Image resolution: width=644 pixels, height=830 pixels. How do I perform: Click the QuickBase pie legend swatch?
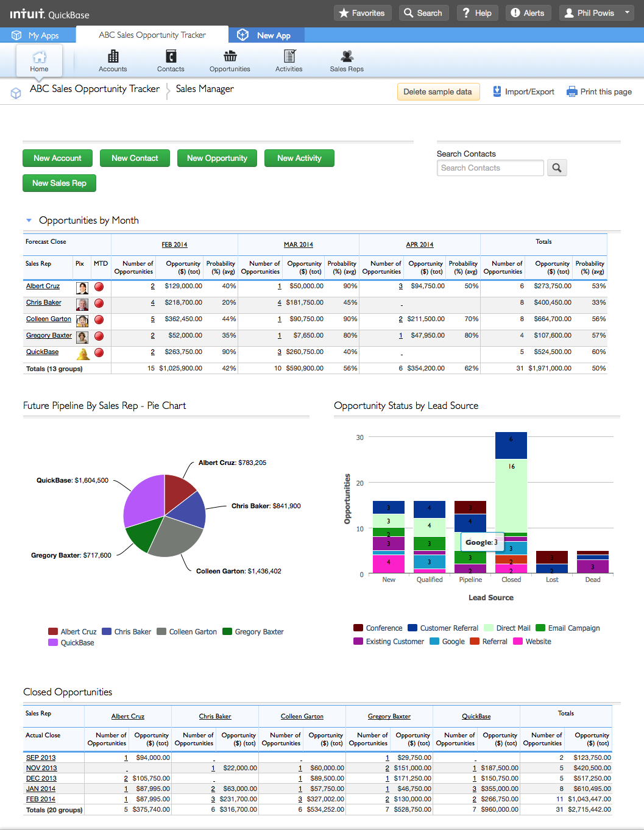pos(53,642)
